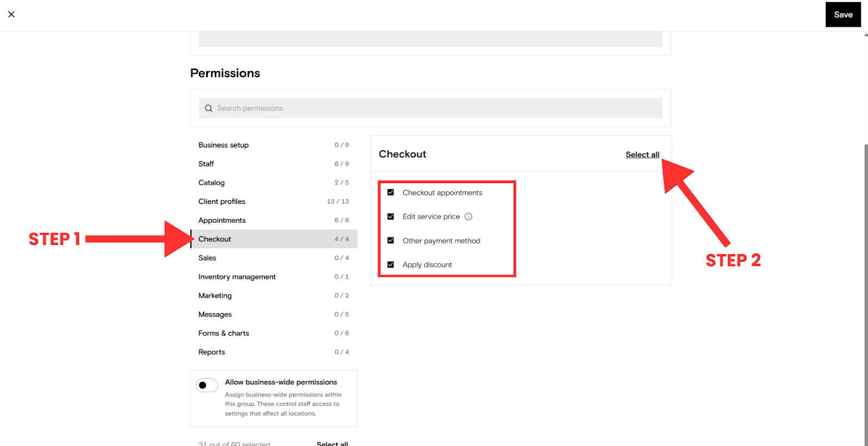Uncheck Checkout appointments checkbox
Image resolution: width=868 pixels, height=446 pixels.
[x=391, y=192]
